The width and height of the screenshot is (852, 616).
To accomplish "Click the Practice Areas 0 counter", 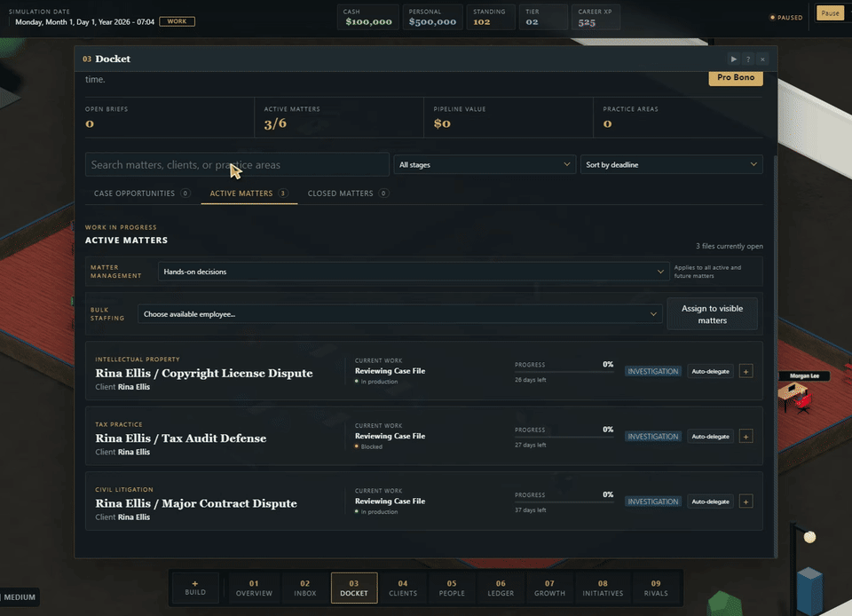I will [x=678, y=117].
